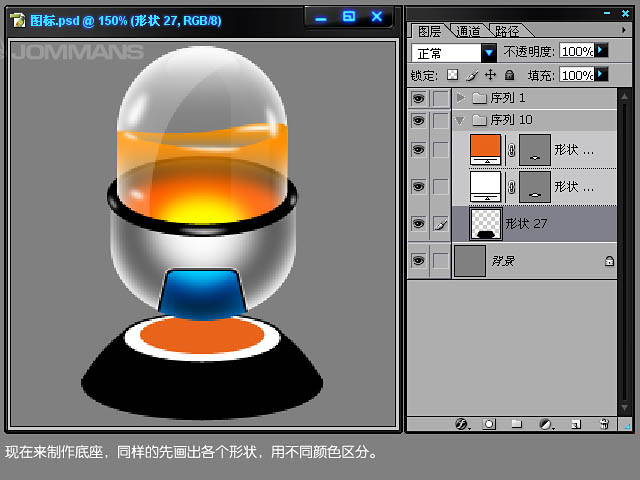
Task: Open the 不透明度 opacity slider arrow
Action: (601, 50)
